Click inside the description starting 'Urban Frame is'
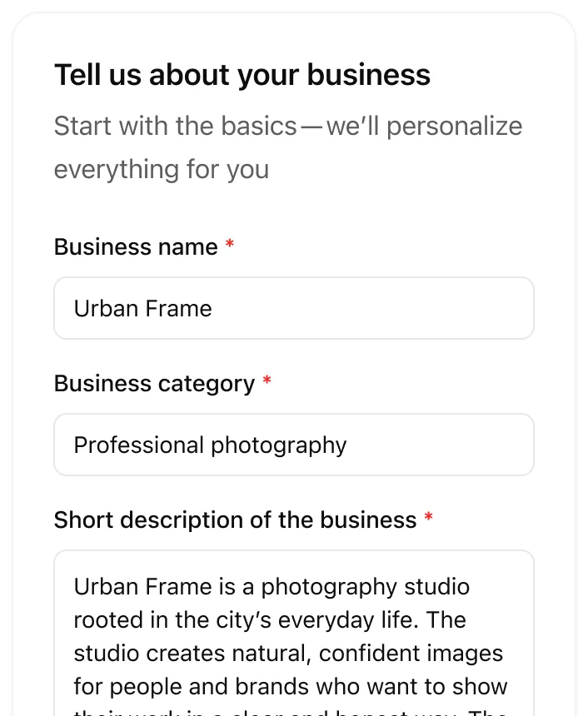588x716 pixels. 250,587
